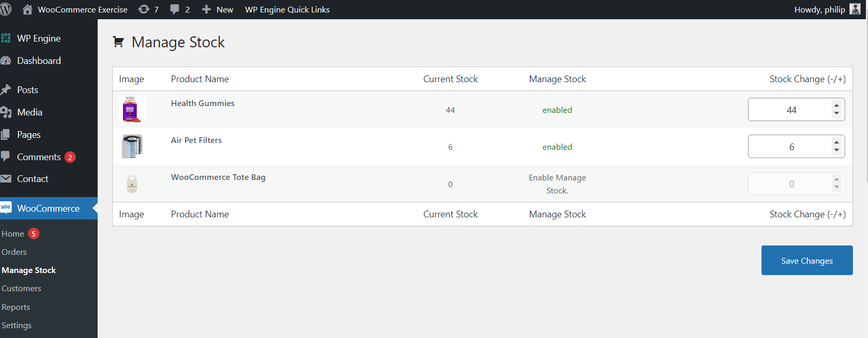Image resolution: width=868 pixels, height=338 pixels.
Task: Click the Tote Bag stock up arrow
Action: coord(836,179)
